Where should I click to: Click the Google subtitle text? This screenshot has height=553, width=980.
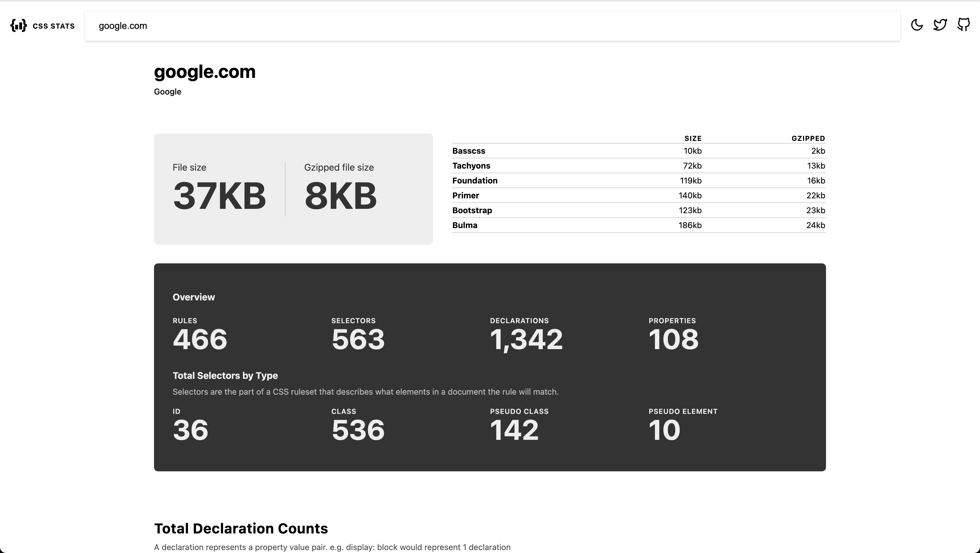pos(167,92)
